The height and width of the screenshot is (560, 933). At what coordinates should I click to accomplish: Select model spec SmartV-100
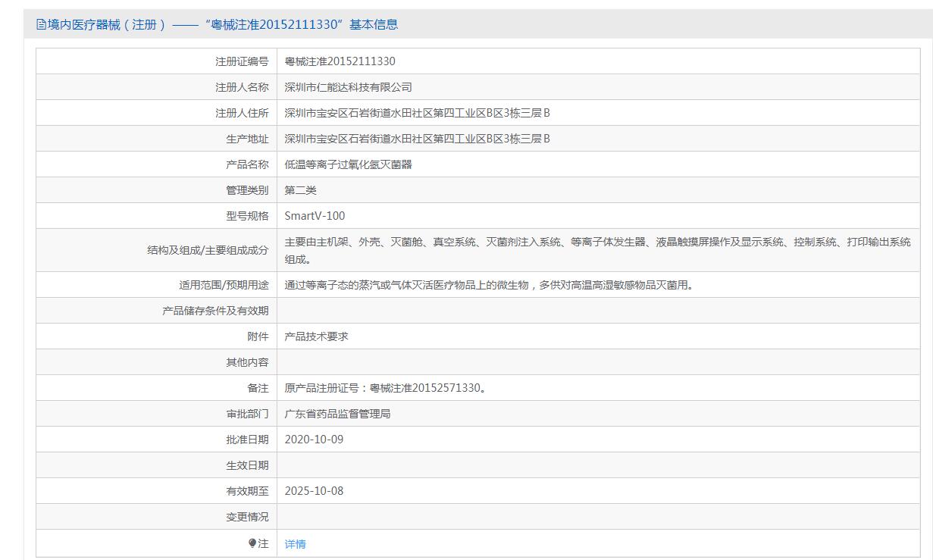coord(315,216)
